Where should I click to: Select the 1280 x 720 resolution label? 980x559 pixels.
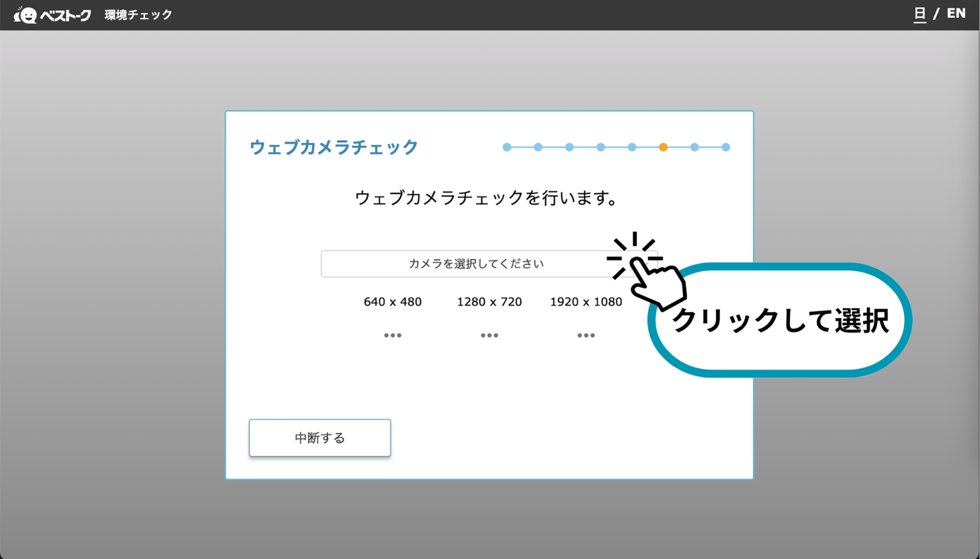pyautogui.click(x=489, y=302)
